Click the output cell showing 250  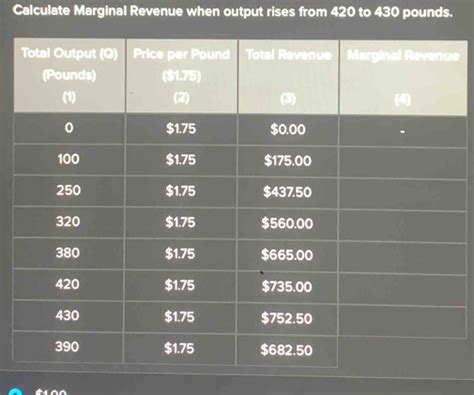(x=68, y=190)
